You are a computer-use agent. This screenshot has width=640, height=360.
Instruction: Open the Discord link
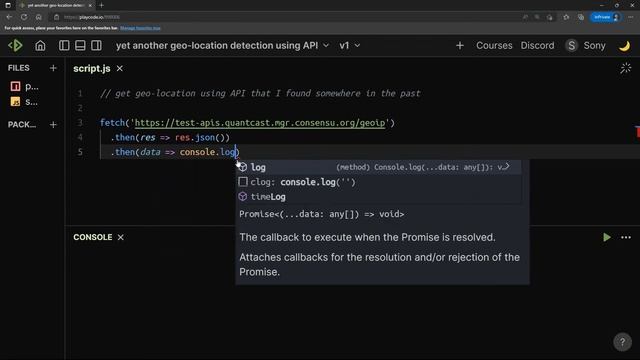(x=537, y=45)
